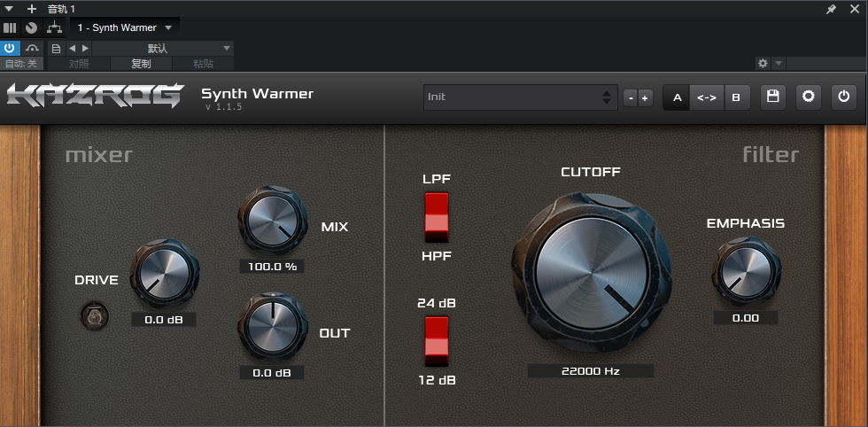Open the pie-shaped macro controls icon
Viewport: 868px width, 427px height.
[x=32, y=27]
